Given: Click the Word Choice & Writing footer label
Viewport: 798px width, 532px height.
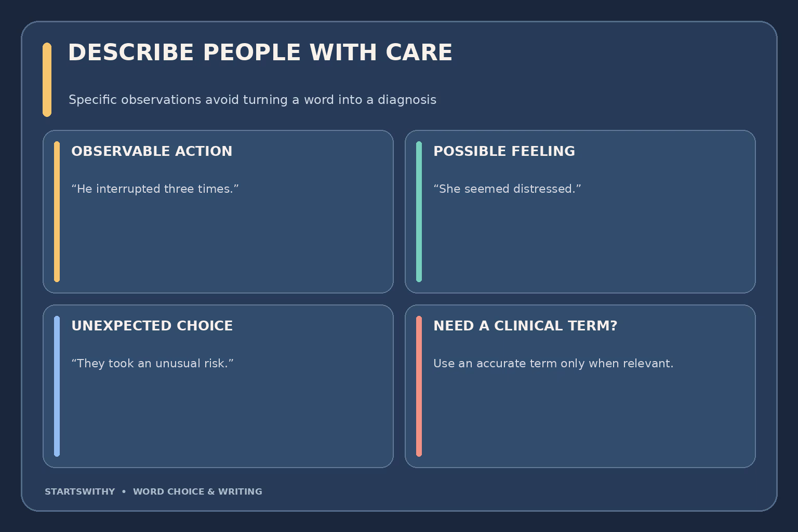Looking at the screenshot, I should (197, 491).
